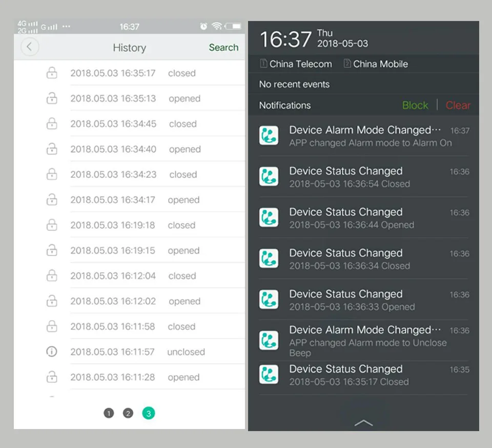
Task: Tap the date 2018-05-03 in shade header
Action: point(342,44)
